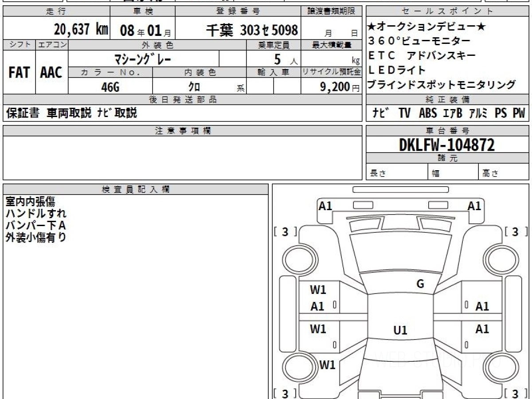Viewport: 532px width, 399px height.
Task: Click the エアコン label
Action: point(52,44)
